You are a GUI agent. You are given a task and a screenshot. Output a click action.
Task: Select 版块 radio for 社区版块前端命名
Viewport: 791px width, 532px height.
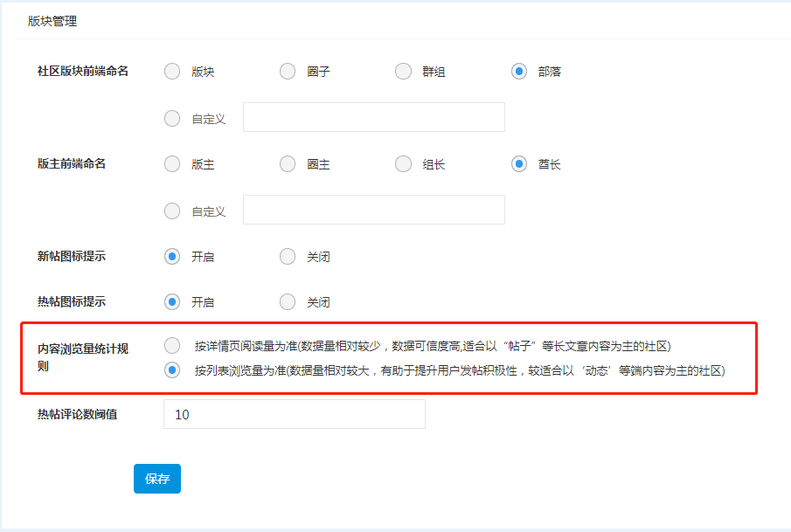(172, 72)
